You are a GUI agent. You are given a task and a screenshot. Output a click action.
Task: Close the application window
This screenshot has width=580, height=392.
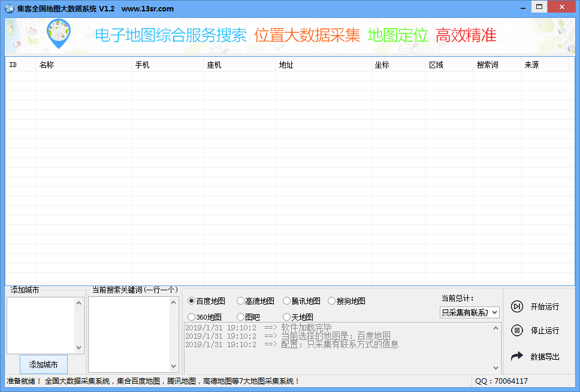[561, 7]
